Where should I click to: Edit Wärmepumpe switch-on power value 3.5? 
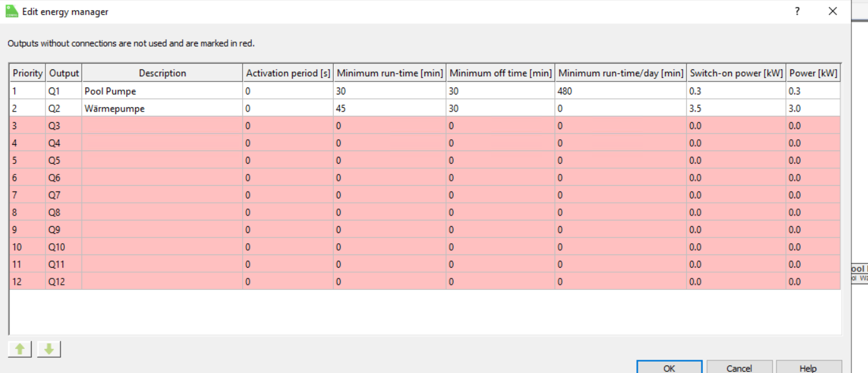(x=736, y=108)
